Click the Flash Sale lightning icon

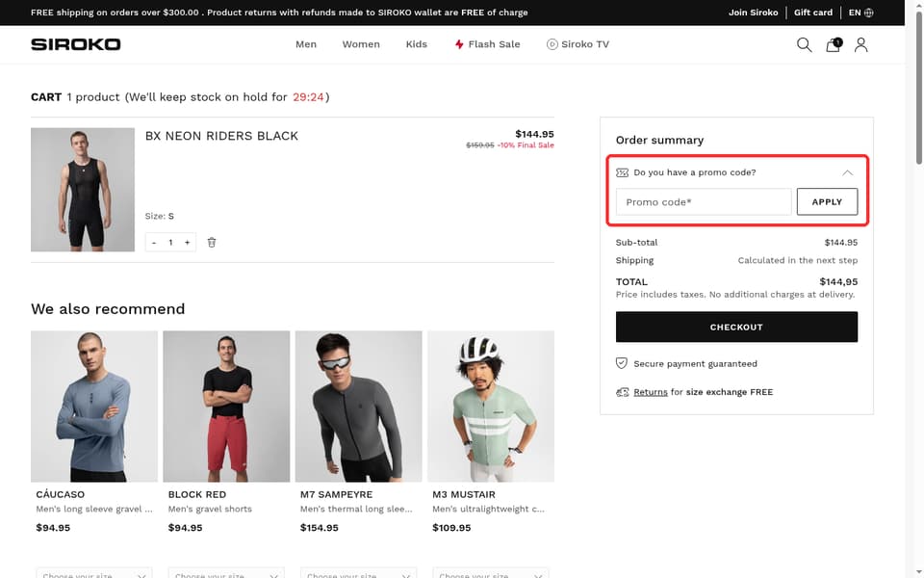459,44
